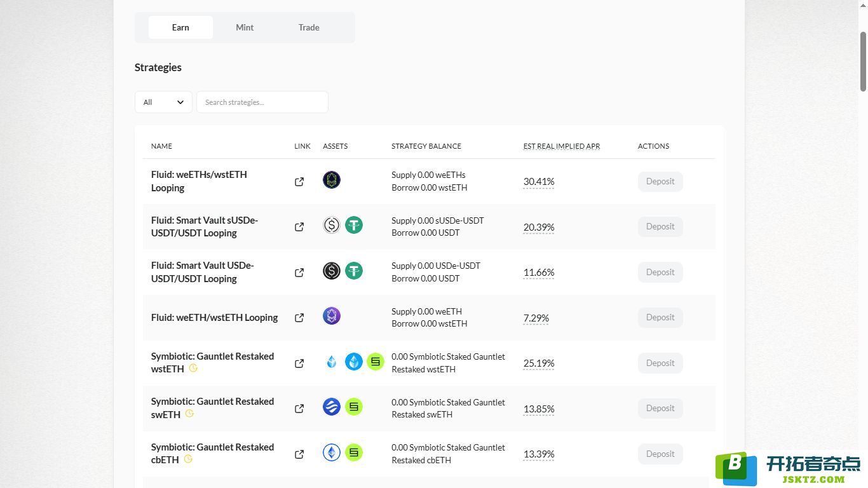Click USDT asset icon in 20.39% row

pyautogui.click(x=354, y=225)
